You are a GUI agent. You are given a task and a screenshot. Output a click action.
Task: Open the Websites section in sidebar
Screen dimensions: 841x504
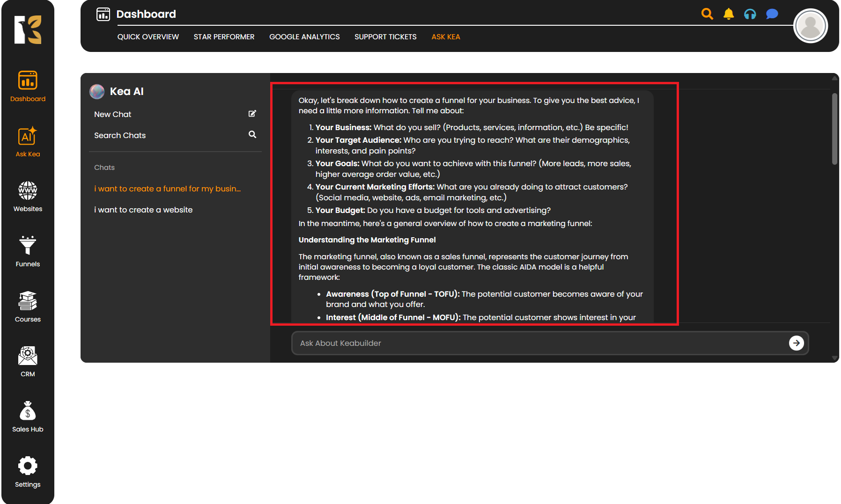pyautogui.click(x=28, y=196)
